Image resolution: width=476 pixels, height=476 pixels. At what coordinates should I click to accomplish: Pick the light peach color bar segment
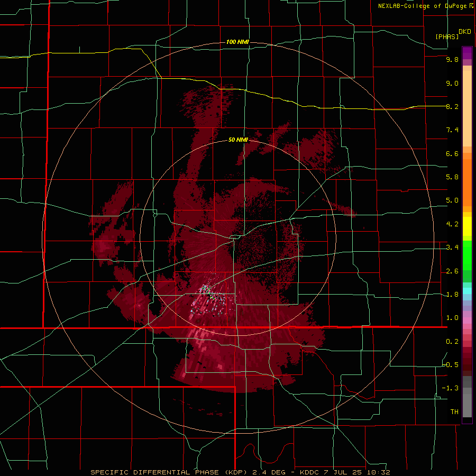[467, 108]
